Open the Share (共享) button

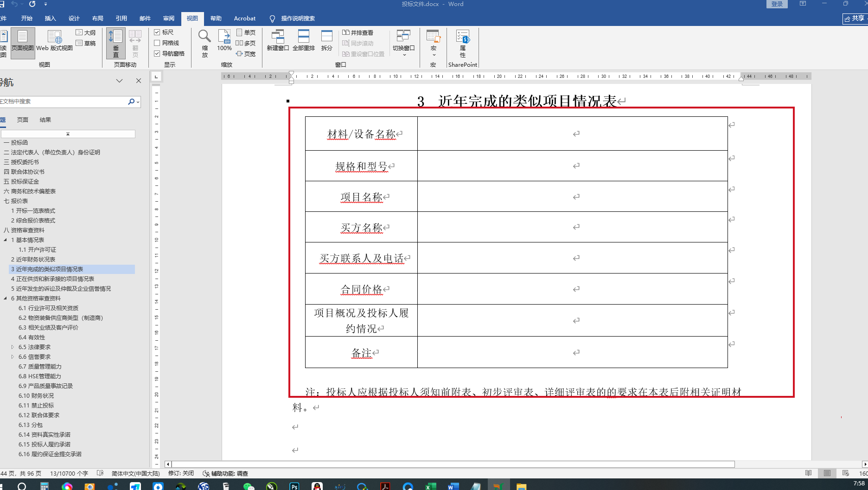855,19
